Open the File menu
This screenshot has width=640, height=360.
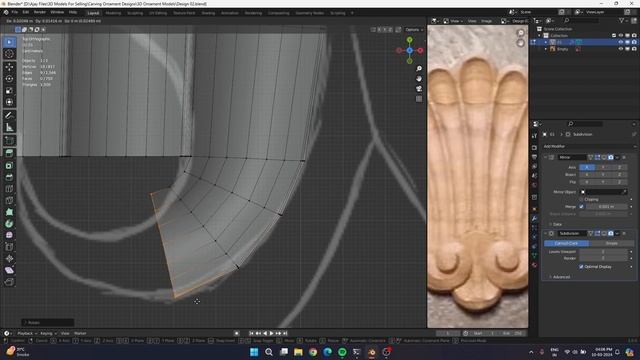(15, 13)
